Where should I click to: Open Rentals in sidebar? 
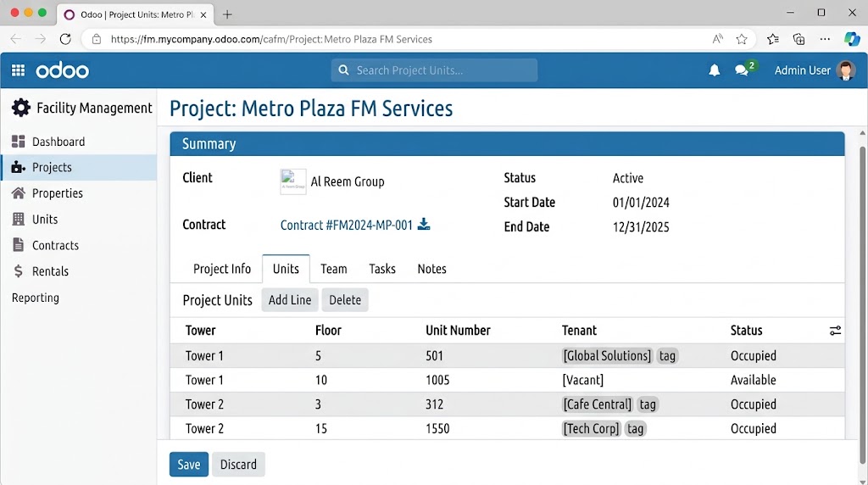click(x=79, y=271)
